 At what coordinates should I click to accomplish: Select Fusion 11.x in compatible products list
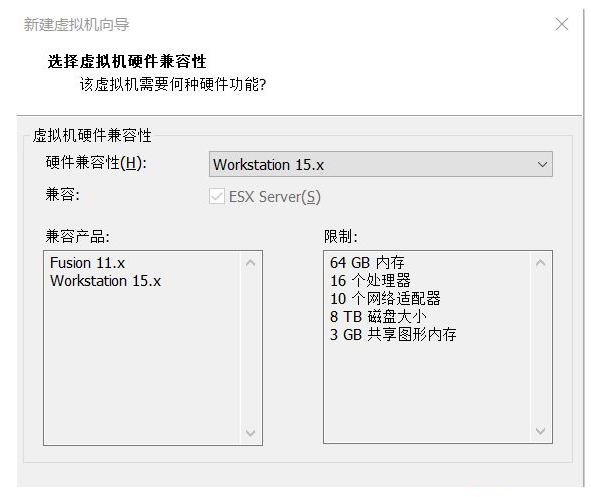[87, 263]
